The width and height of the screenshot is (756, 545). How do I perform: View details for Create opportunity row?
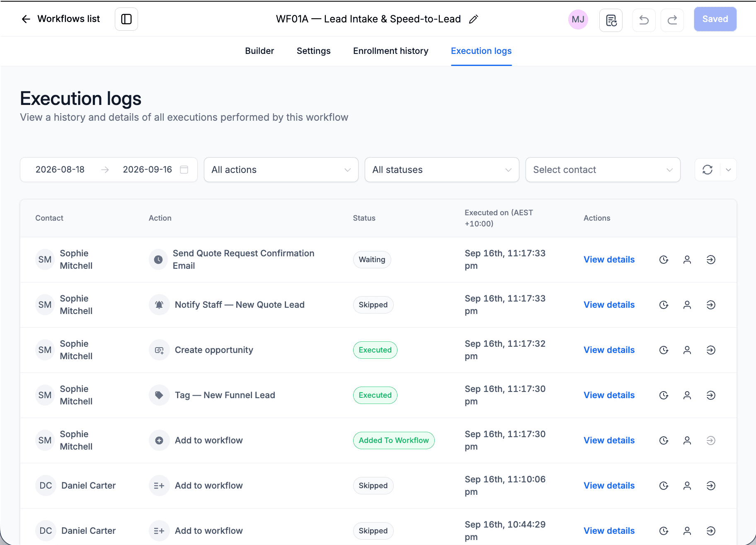pyautogui.click(x=609, y=350)
